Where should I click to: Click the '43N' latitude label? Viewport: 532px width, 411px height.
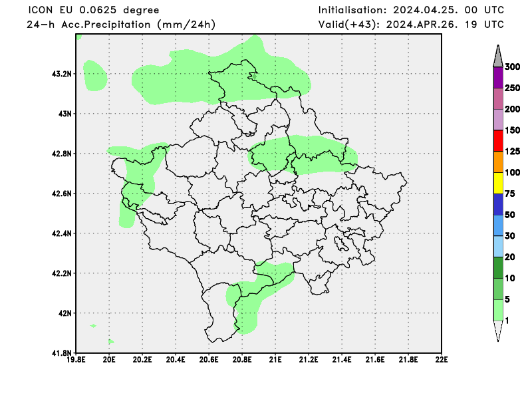pos(65,114)
